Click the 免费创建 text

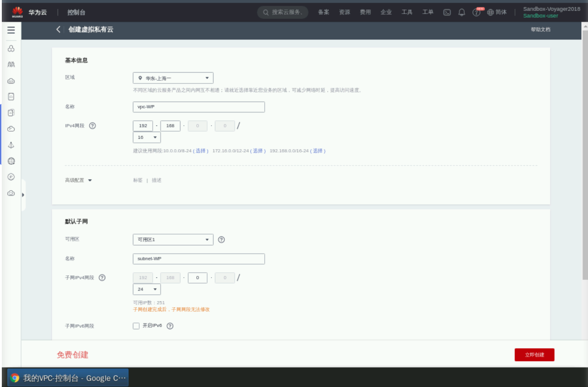(73, 355)
